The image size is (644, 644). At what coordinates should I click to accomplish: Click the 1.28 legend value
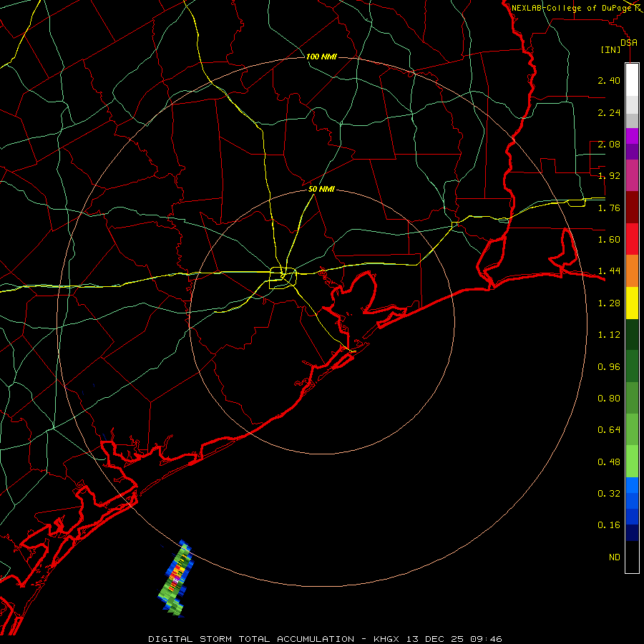coord(609,303)
